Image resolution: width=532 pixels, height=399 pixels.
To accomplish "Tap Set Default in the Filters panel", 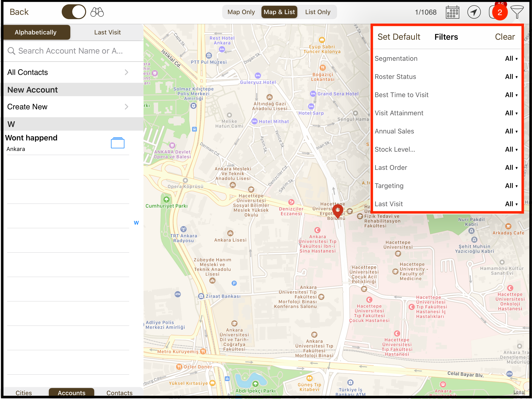I will [399, 37].
